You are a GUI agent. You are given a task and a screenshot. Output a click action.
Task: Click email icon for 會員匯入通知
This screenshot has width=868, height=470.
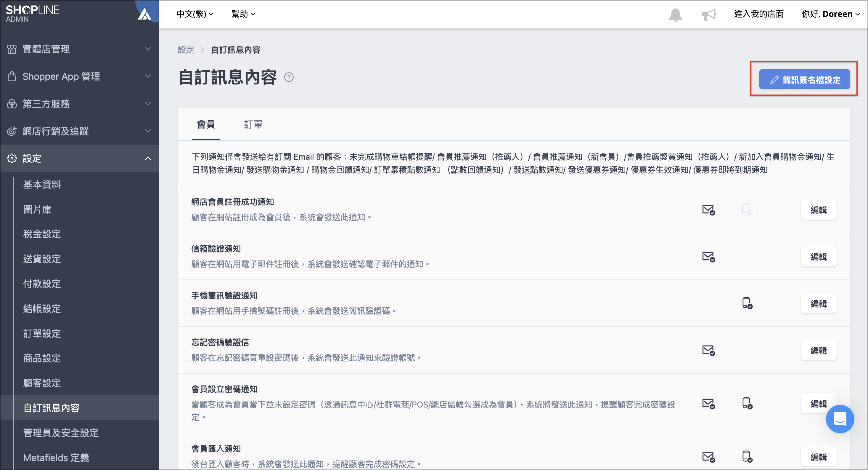[708, 457]
